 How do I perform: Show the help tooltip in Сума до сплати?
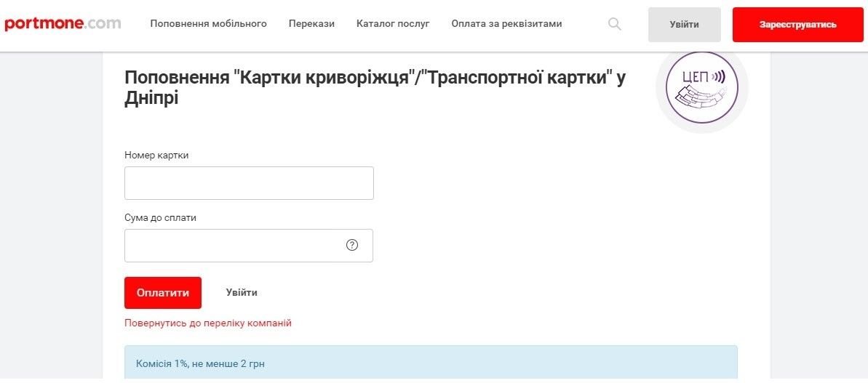coord(352,245)
